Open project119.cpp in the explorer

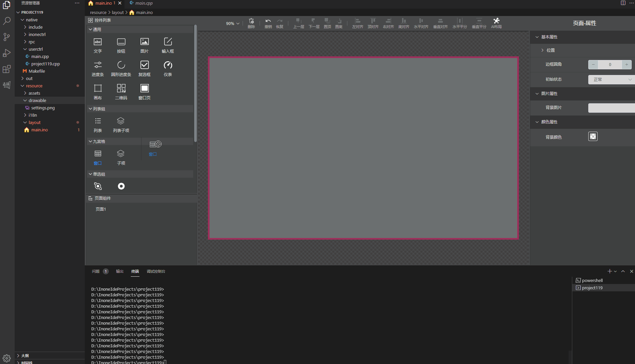click(45, 64)
